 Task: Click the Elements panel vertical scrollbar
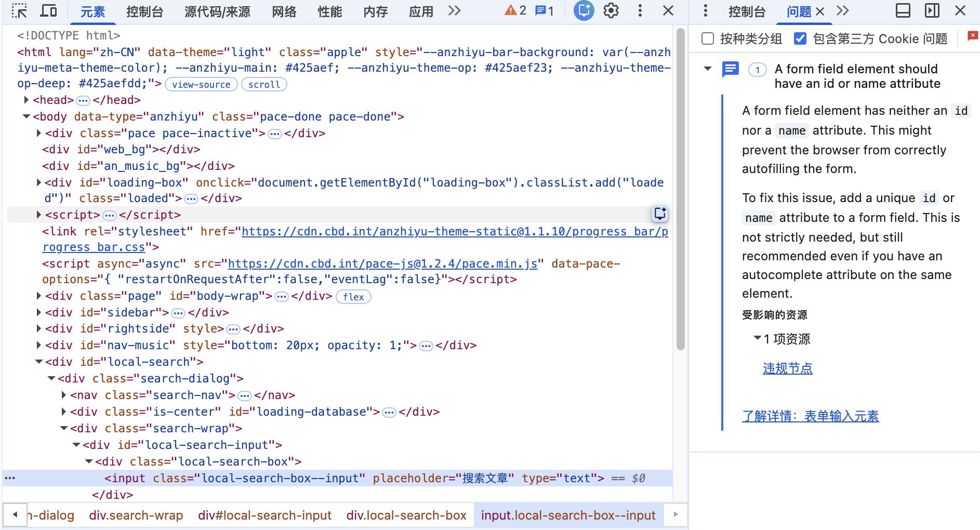click(680, 189)
